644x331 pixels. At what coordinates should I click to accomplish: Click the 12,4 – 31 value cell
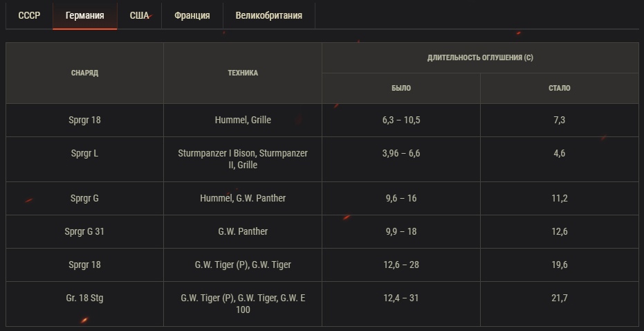(401, 298)
